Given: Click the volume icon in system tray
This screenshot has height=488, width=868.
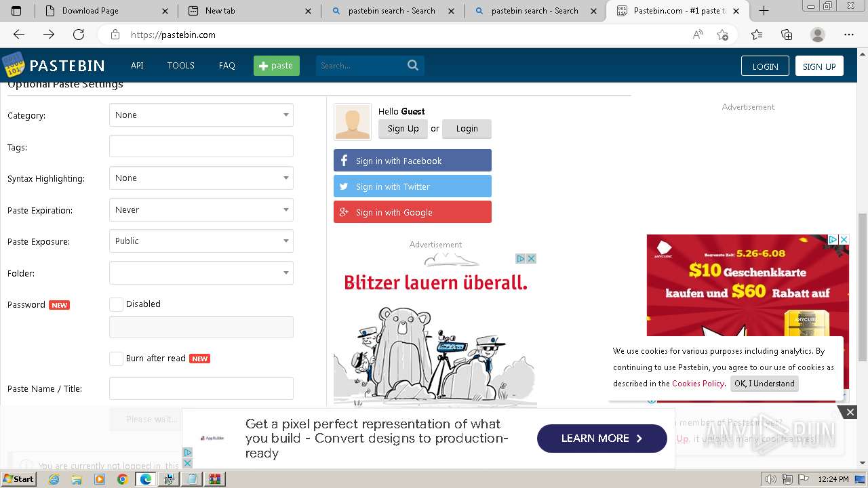Looking at the screenshot, I should coord(770,479).
